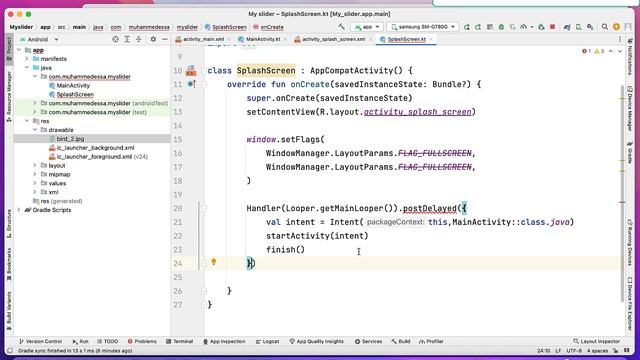Click the Sync Project with Gradle icon
Screen dimensions: 640x360
click(x=567, y=27)
